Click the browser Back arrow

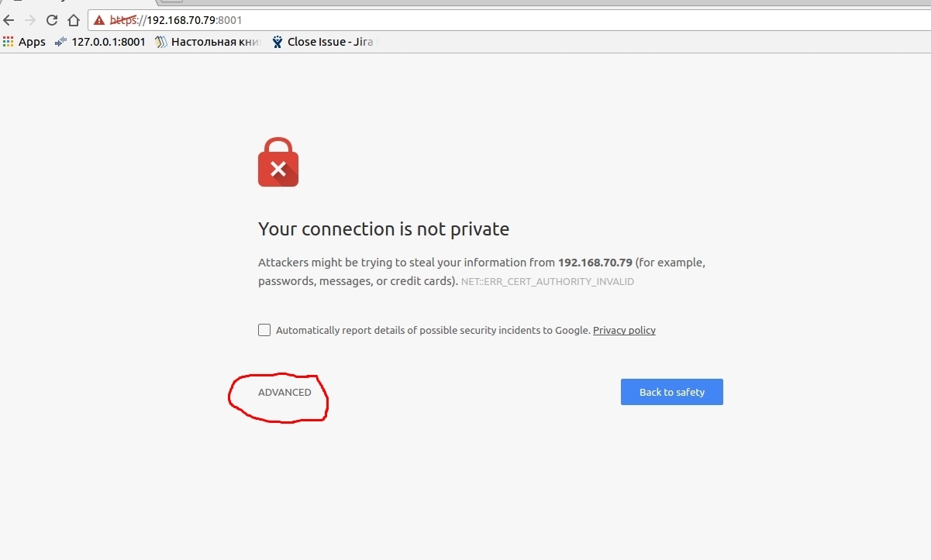[x=9, y=20]
